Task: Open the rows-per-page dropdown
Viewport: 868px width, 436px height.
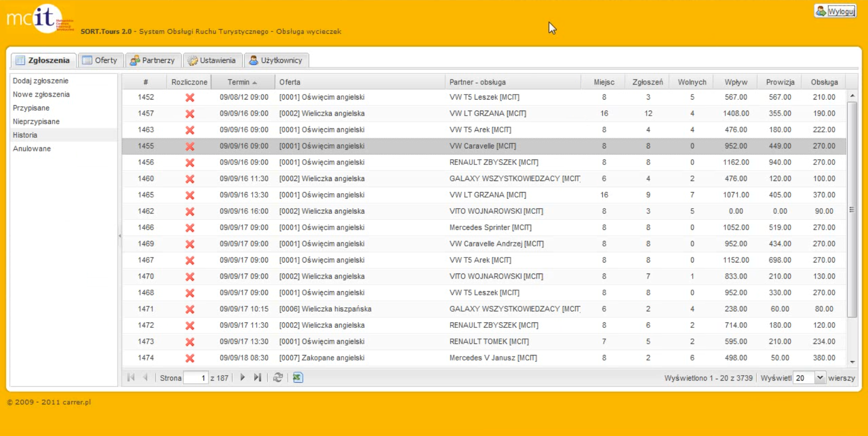Action: [820, 378]
